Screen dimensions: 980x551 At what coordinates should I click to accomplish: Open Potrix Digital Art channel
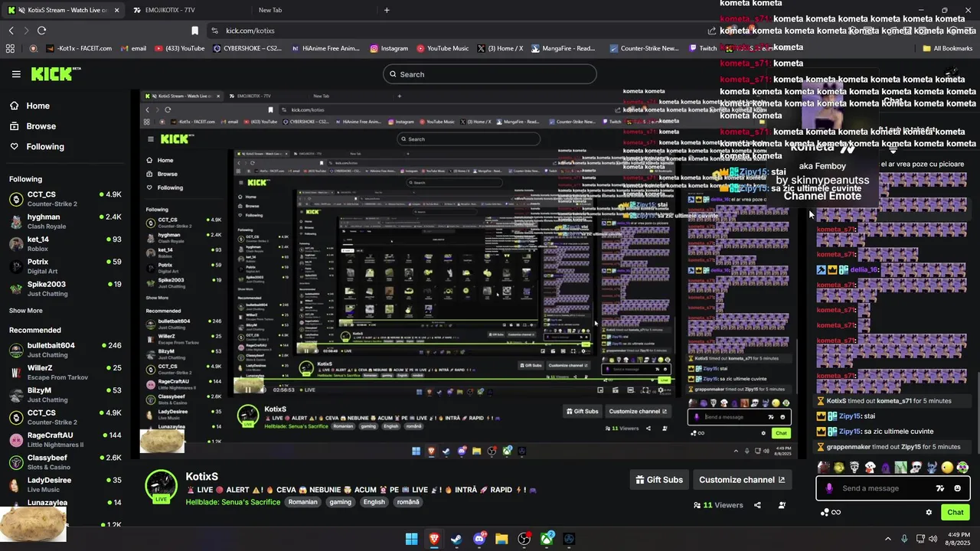[x=65, y=266]
